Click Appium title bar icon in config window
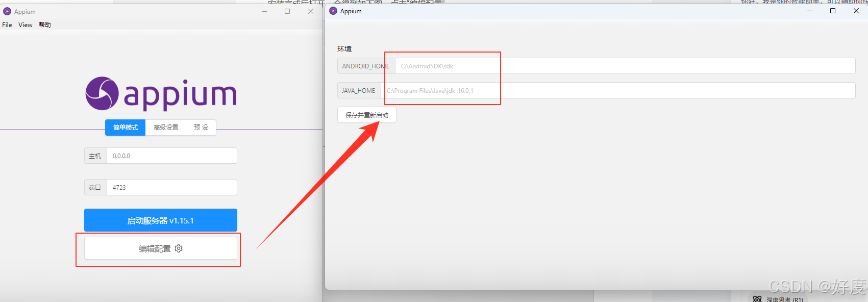868x302 pixels. point(333,11)
